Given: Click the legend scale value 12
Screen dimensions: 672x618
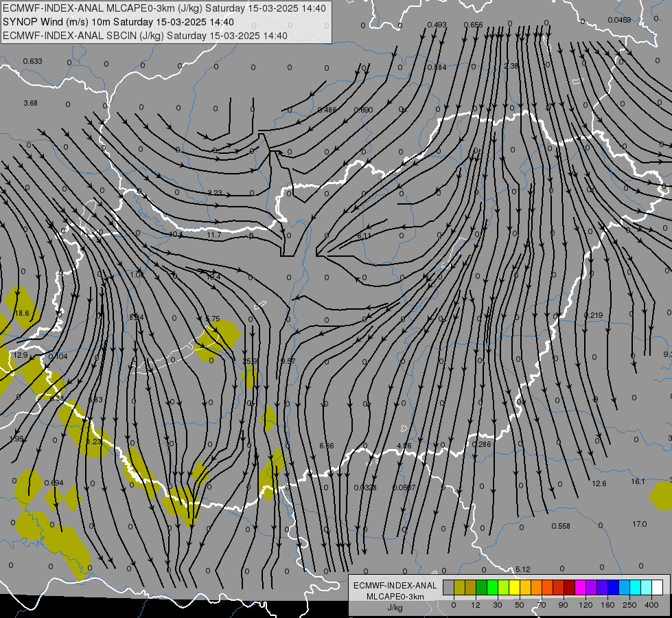Looking at the screenshot, I should (476, 605).
